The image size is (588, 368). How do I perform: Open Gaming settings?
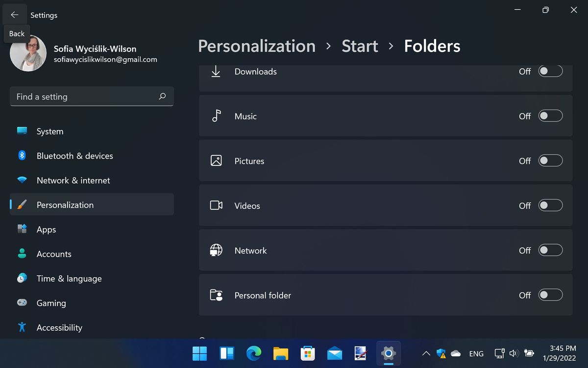click(51, 303)
